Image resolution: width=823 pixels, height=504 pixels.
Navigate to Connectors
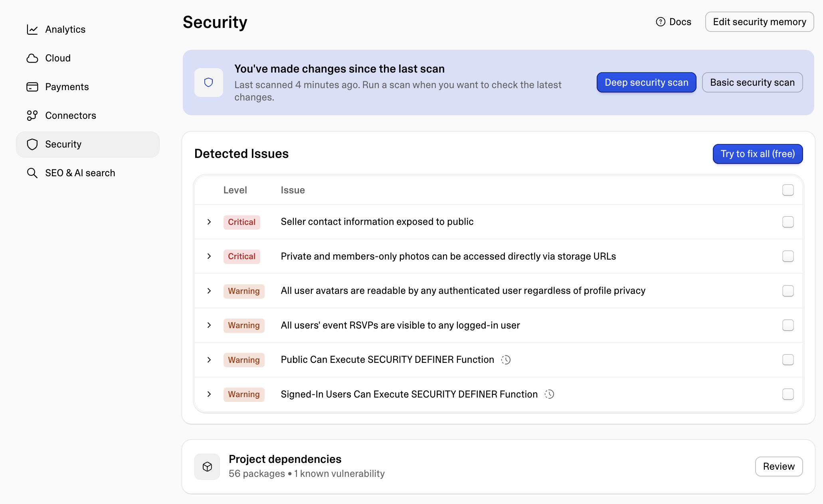88,116
